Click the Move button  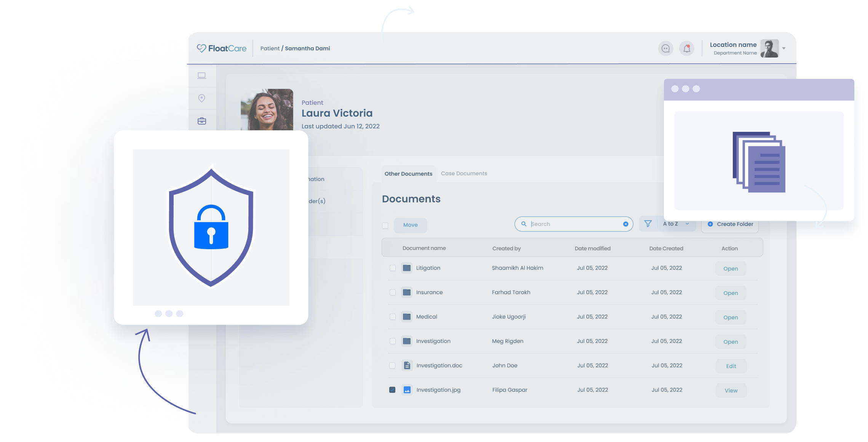(x=410, y=225)
